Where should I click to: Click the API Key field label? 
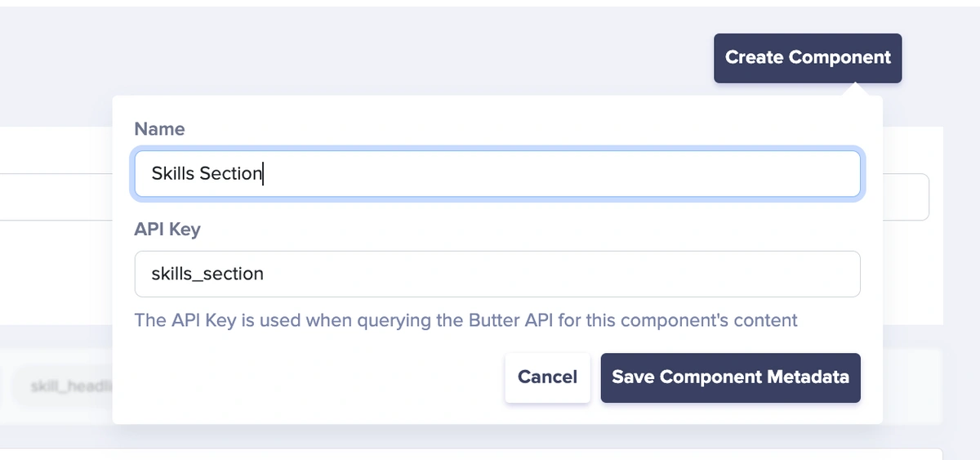pyautogui.click(x=167, y=230)
